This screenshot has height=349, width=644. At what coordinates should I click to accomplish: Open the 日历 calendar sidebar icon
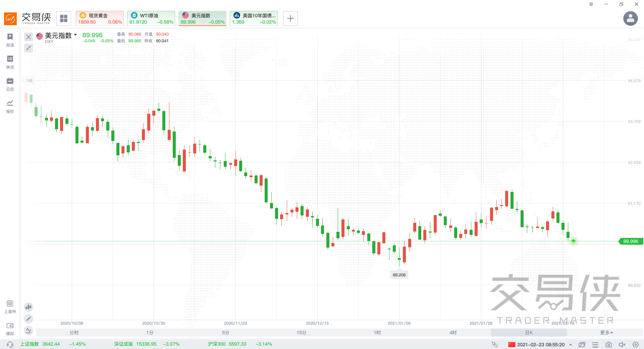tap(10, 84)
